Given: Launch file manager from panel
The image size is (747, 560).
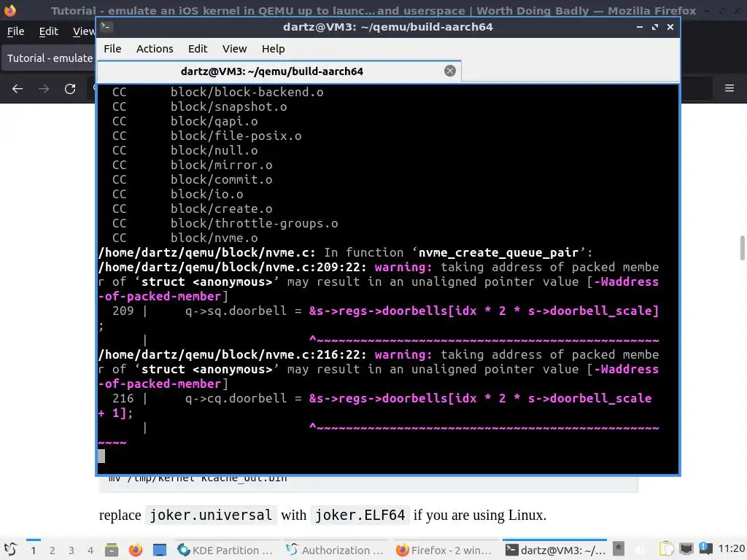Looking at the screenshot, I should click(x=112, y=550).
